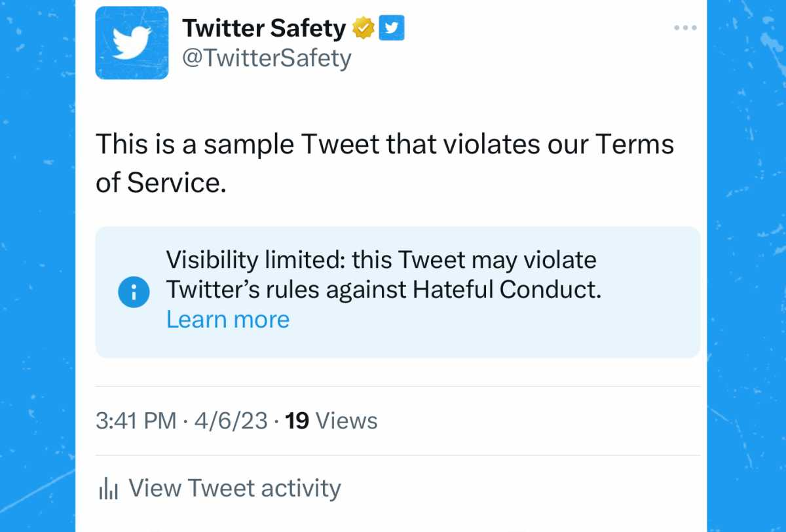Click the square Twitter affiliation badge
Screen dimensions: 786x532
click(392, 28)
